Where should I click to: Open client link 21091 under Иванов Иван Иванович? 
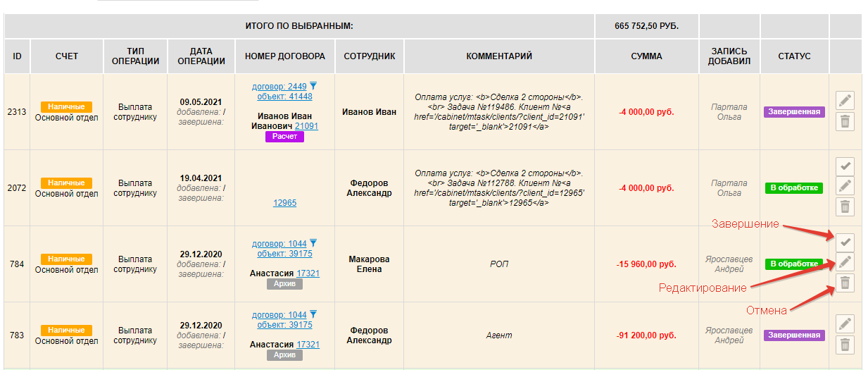307,126
